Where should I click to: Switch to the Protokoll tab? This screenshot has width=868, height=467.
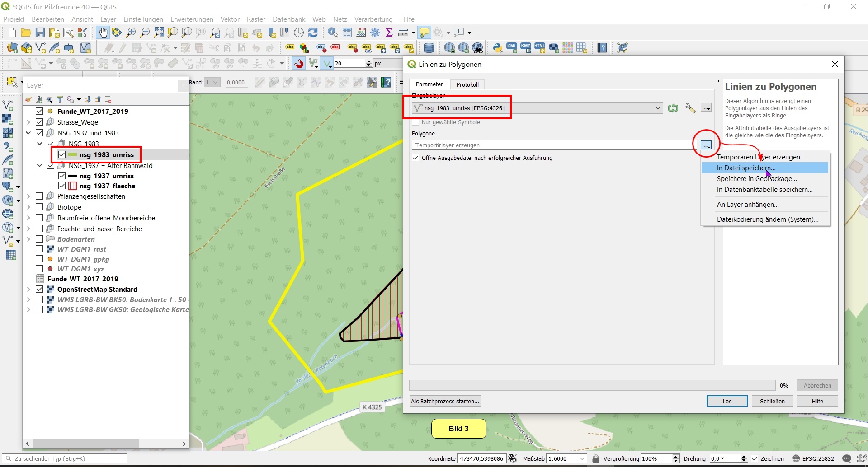467,84
